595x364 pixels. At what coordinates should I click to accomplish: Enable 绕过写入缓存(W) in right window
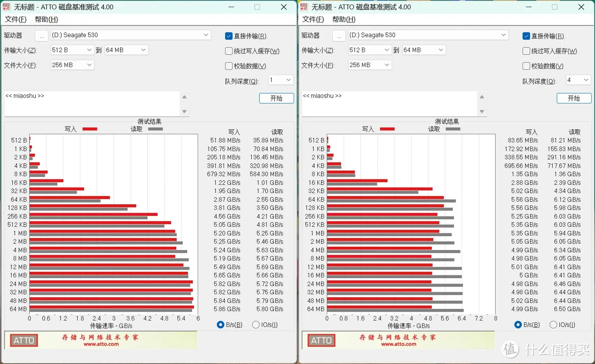coord(526,51)
